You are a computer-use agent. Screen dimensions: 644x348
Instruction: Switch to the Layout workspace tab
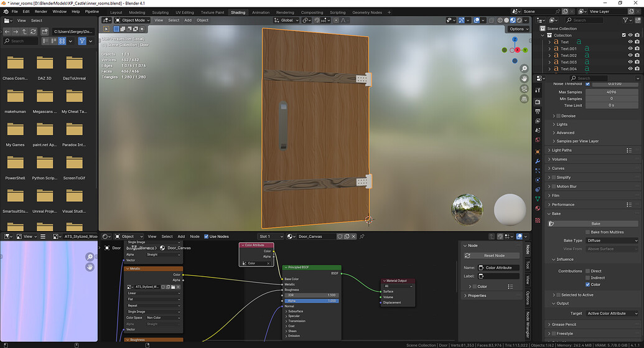[116, 12]
